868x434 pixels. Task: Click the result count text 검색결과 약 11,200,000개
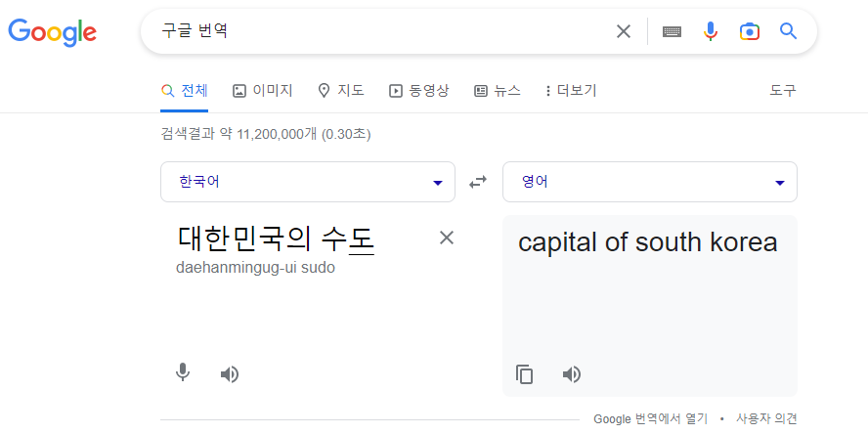pos(239,134)
